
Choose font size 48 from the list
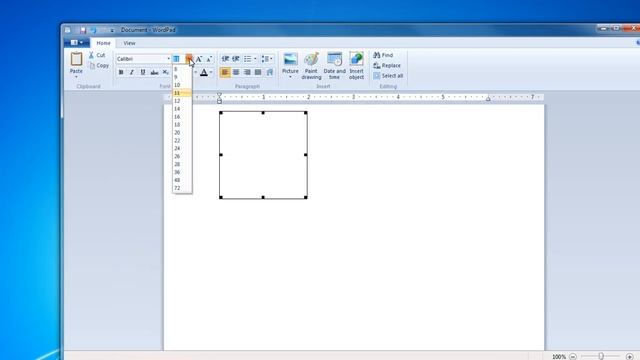click(x=182, y=180)
